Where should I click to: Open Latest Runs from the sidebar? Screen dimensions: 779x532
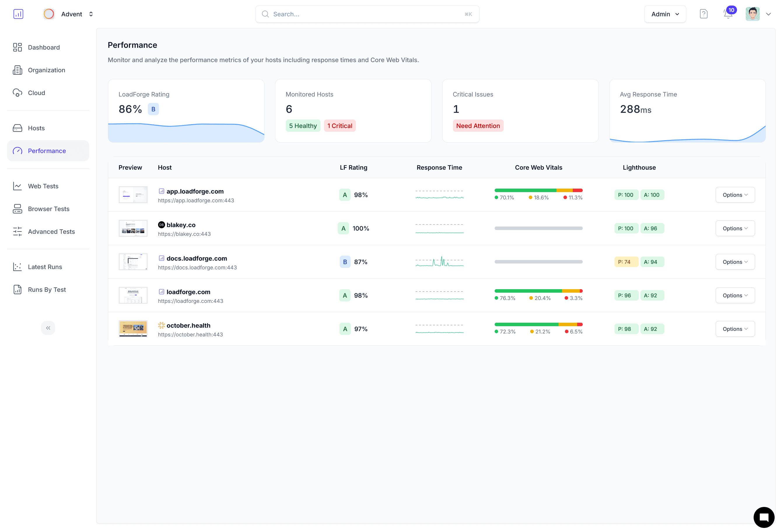[45, 267]
